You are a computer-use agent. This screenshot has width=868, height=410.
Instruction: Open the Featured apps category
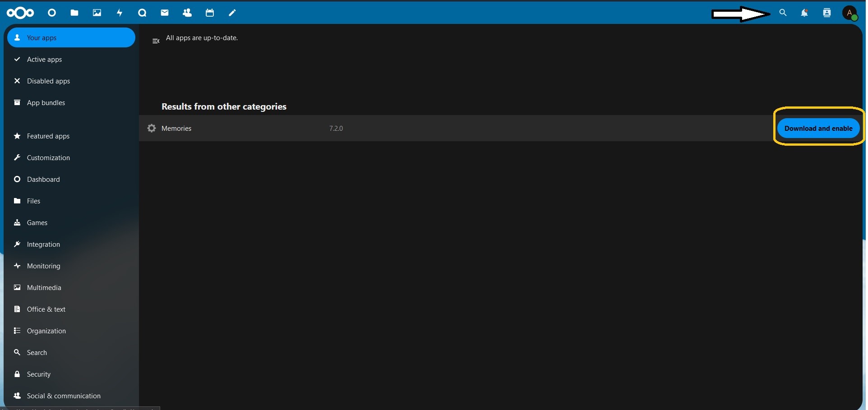(48, 136)
